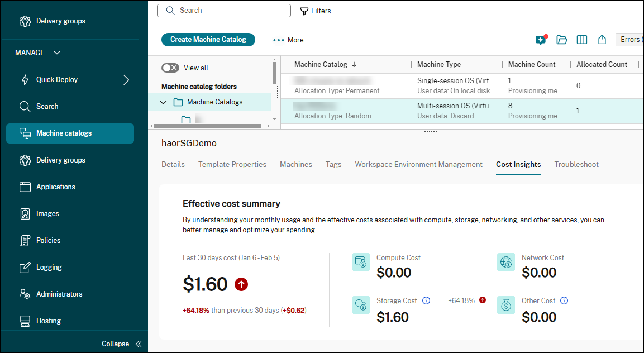The width and height of the screenshot is (644, 353).
Task: Open the More options menu
Action: click(x=288, y=40)
